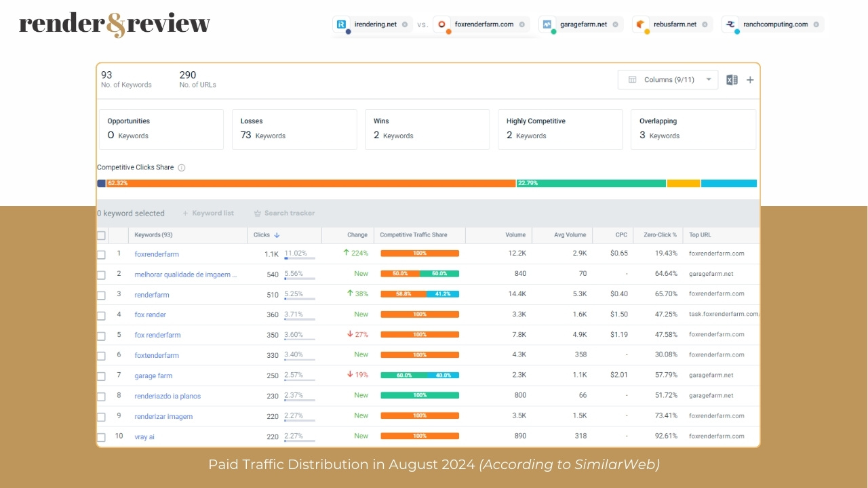The image size is (868, 488).
Task: Check the fox render row checkbox
Action: click(x=101, y=315)
